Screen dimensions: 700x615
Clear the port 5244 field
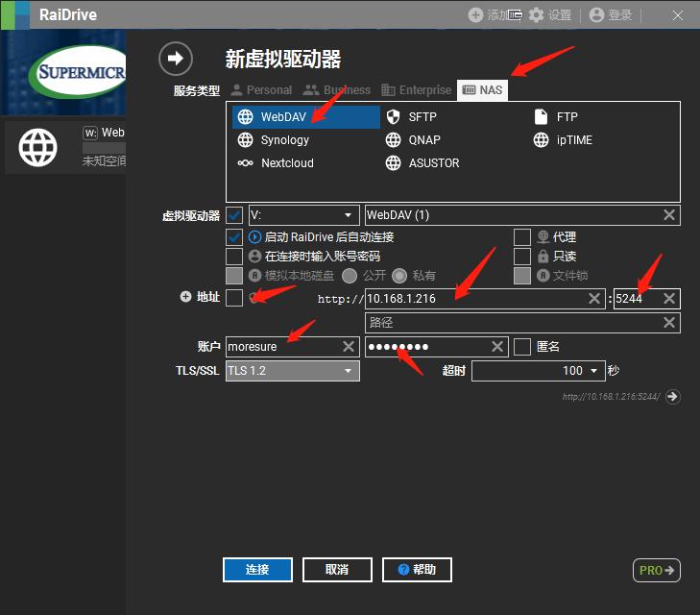point(668,298)
